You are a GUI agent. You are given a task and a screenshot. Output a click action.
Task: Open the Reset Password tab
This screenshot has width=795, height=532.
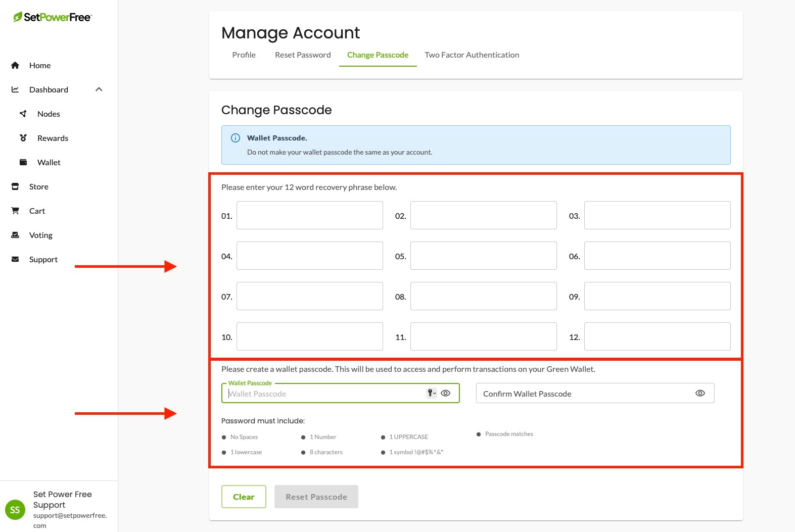click(x=303, y=55)
